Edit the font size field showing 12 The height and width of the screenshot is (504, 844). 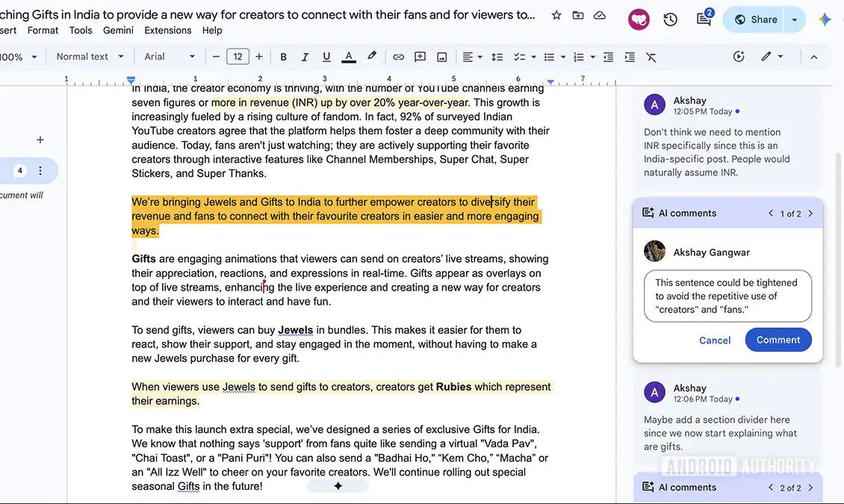pyautogui.click(x=238, y=57)
